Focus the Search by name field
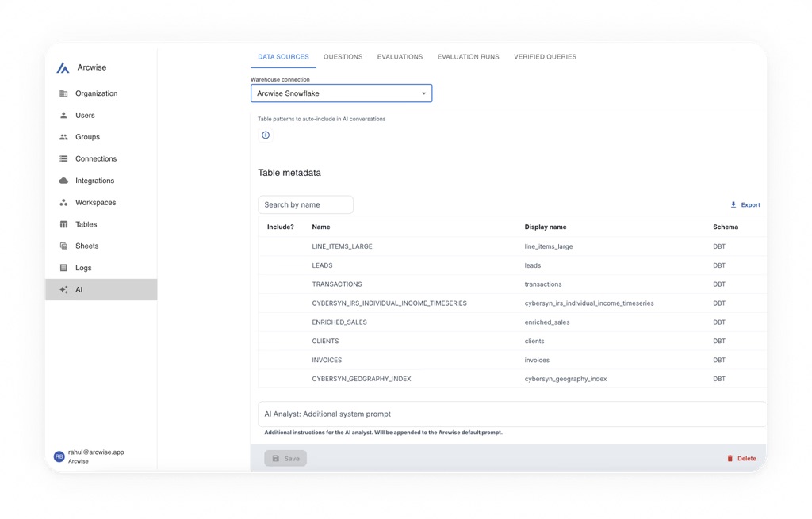Viewport: 812px width, 519px height. point(305,205)
